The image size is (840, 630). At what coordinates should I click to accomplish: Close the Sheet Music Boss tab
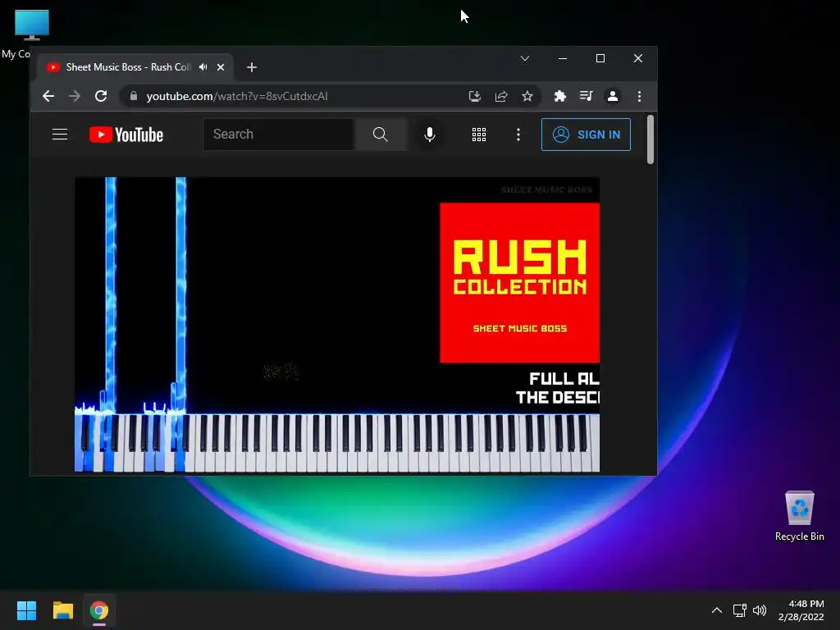[221, 67]
